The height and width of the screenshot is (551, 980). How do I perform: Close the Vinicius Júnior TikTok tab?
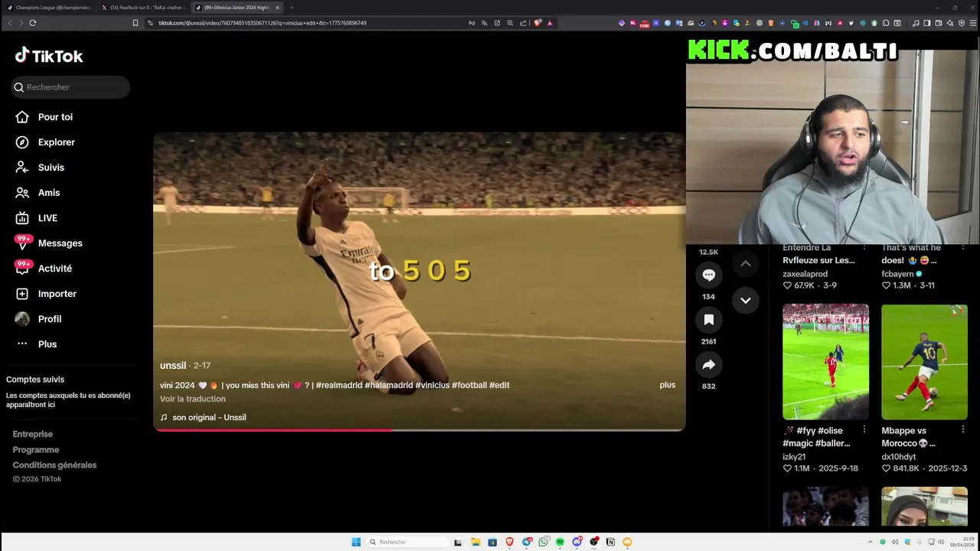pyautogui.click(x=277, y=8)
